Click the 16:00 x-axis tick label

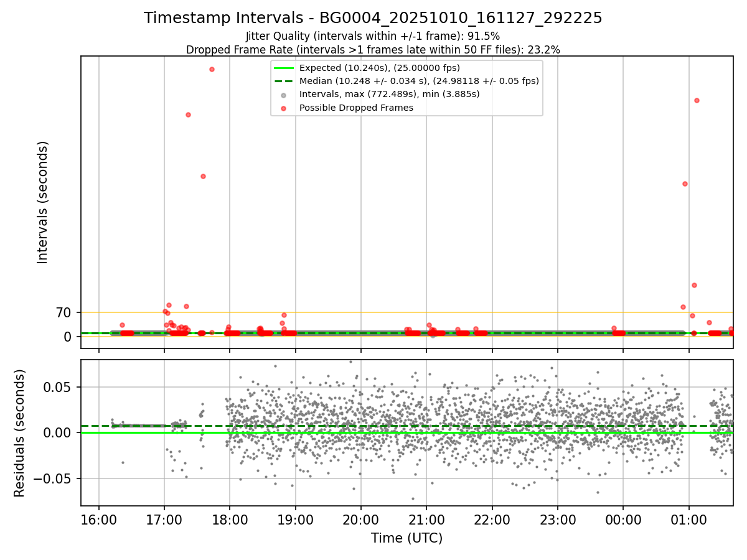tap(98, 520)
